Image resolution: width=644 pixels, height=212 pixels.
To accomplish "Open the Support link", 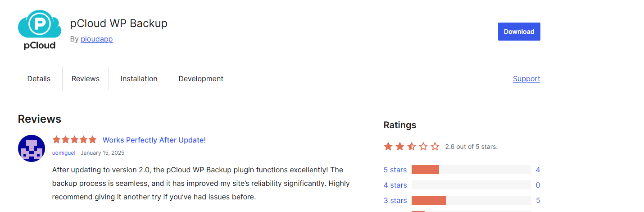I will [x=526, y=78].
